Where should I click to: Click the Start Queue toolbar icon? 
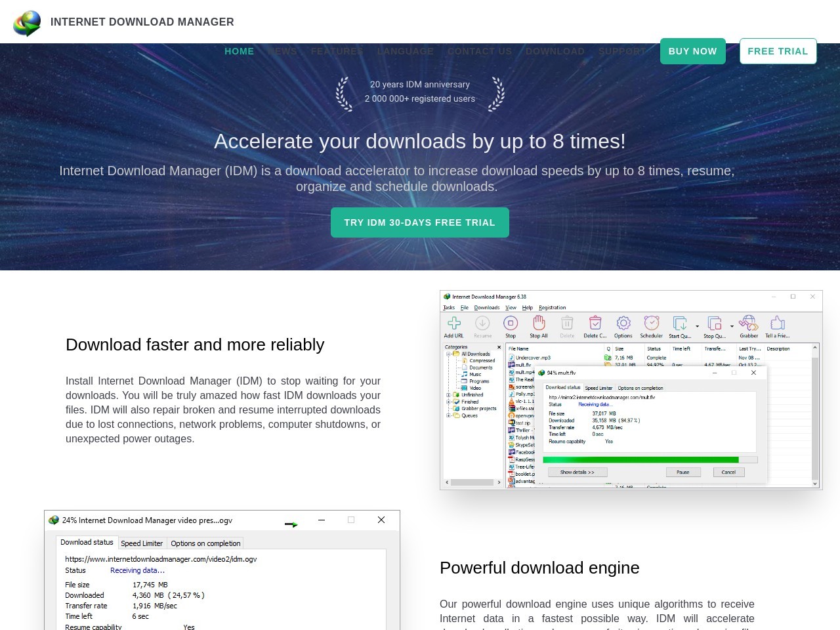tap(679, 323)
